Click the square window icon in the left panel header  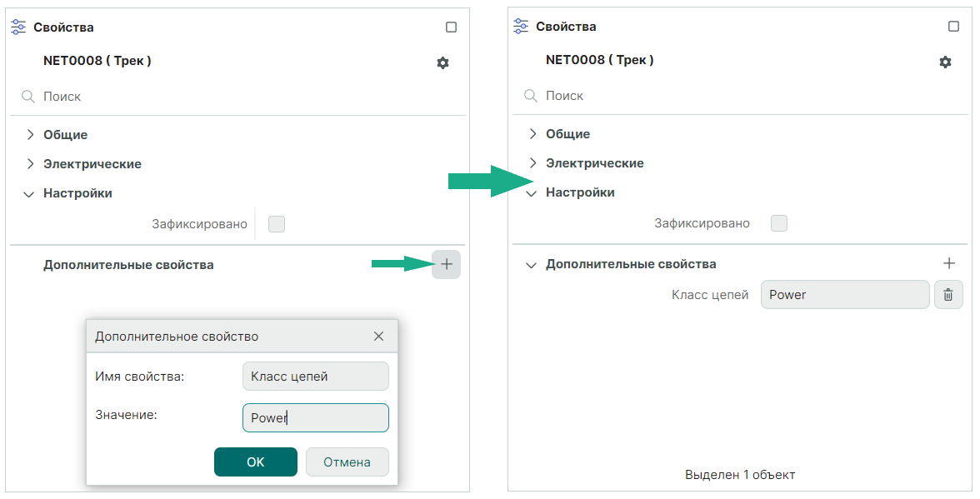[451, 27]
